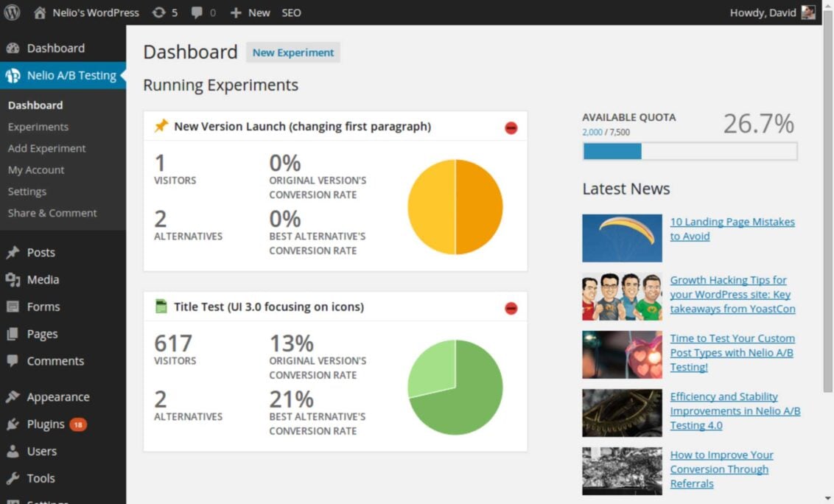Open the Share & Comment menu entry
Image resolution: width=834 pixels, height=504 pixels.
[x=52, y=213]
